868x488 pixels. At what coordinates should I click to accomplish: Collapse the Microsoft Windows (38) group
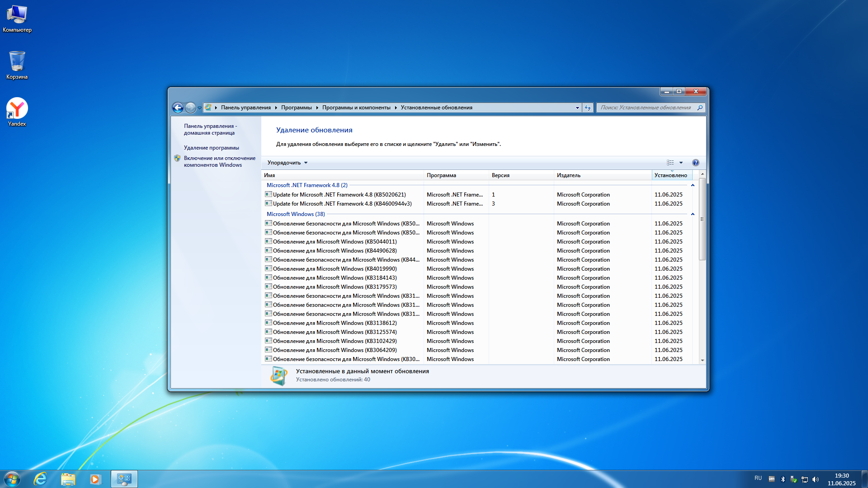click(693, 214)
